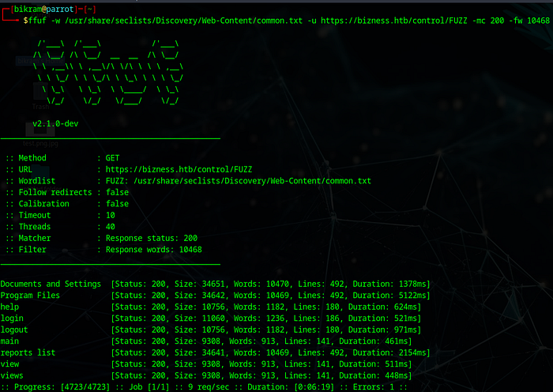Click the reports list result name
The height and width of the screenshot is (392, 553).
pos(28,352)
